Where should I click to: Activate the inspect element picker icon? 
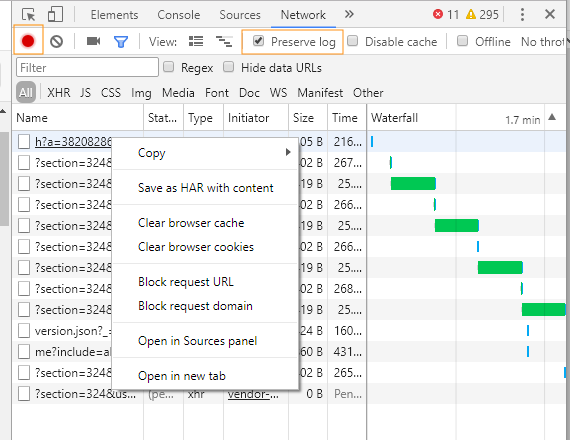tap(29, 15)
